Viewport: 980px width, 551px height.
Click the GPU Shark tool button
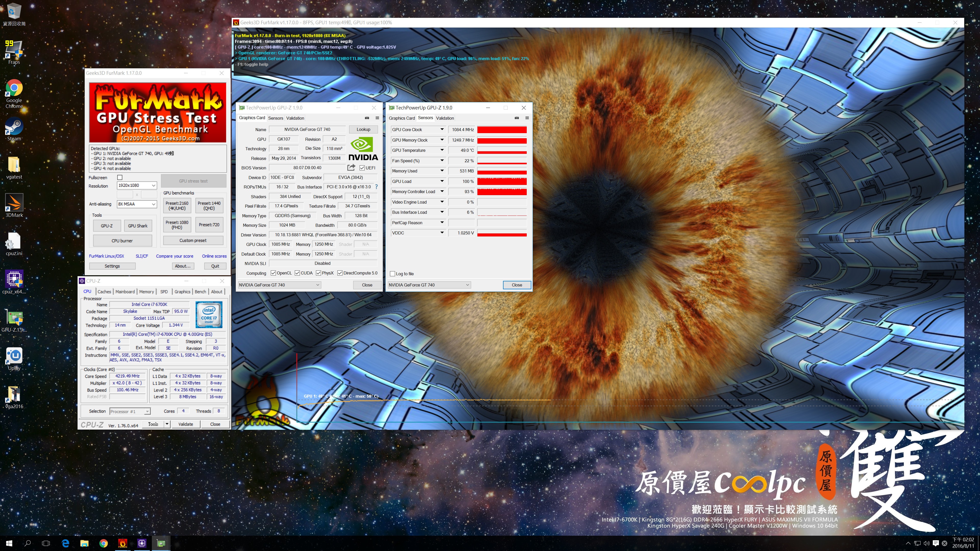click(x=138, y=226)
